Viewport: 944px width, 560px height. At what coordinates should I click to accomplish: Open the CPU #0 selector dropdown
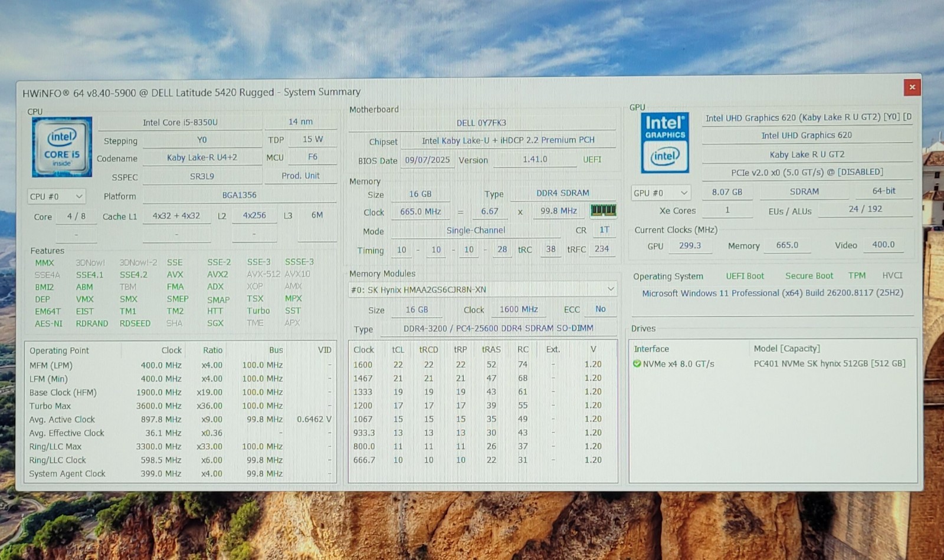[x=57, y=196]
